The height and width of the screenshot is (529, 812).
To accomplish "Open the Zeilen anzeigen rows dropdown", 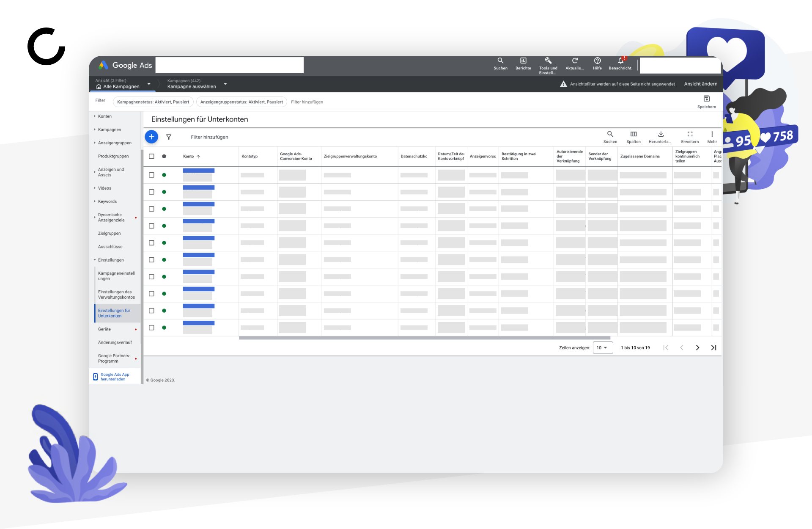I will click(603, 347).
